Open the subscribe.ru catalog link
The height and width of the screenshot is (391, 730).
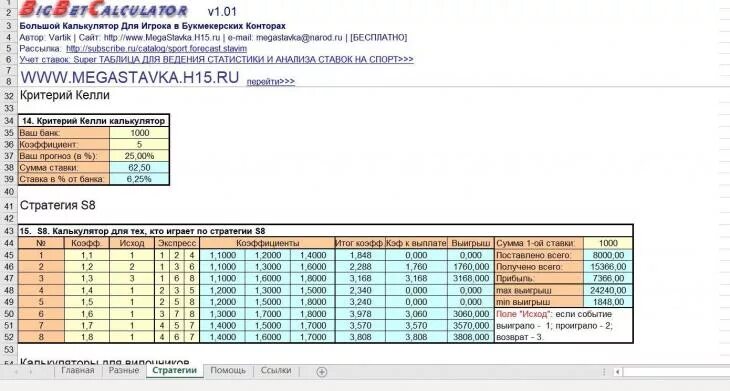click(156, 48)
